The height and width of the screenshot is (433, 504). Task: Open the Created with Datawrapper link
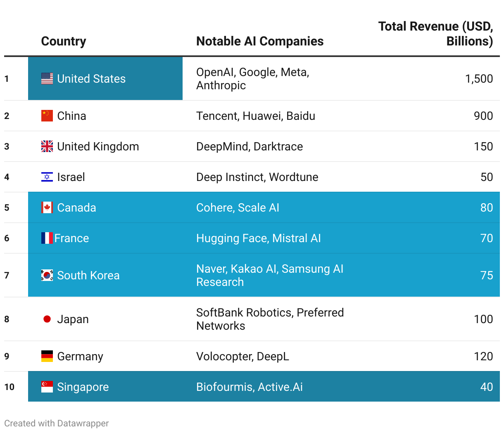57,423
